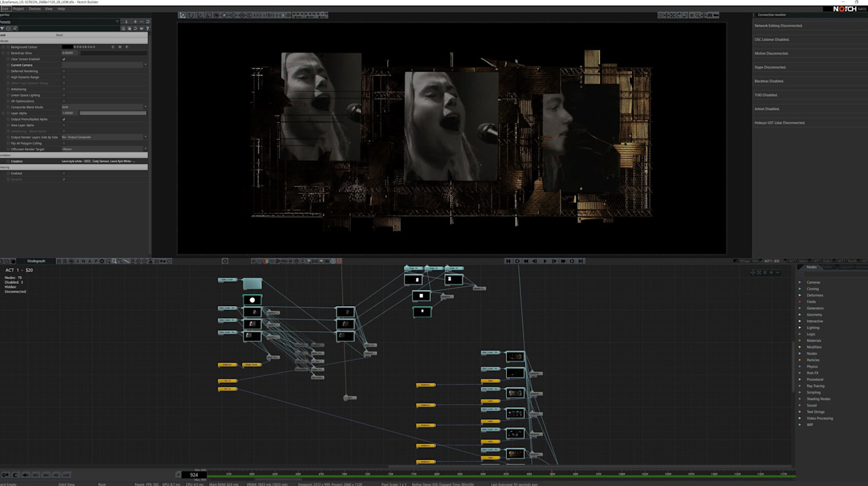The height and width of the screenshot is (486, 868).
Task: Jump to timeline end
Action: click(x=581, y=261)
